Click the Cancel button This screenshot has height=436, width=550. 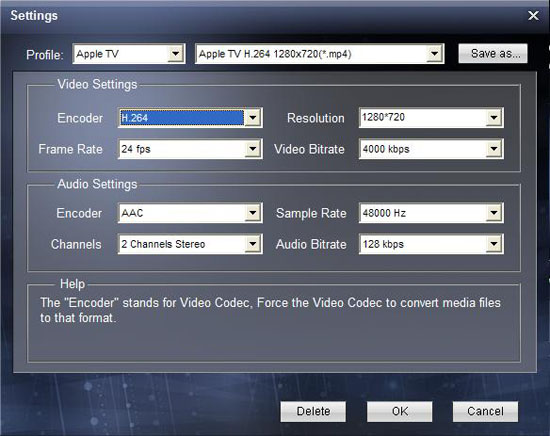pos(485,411)
